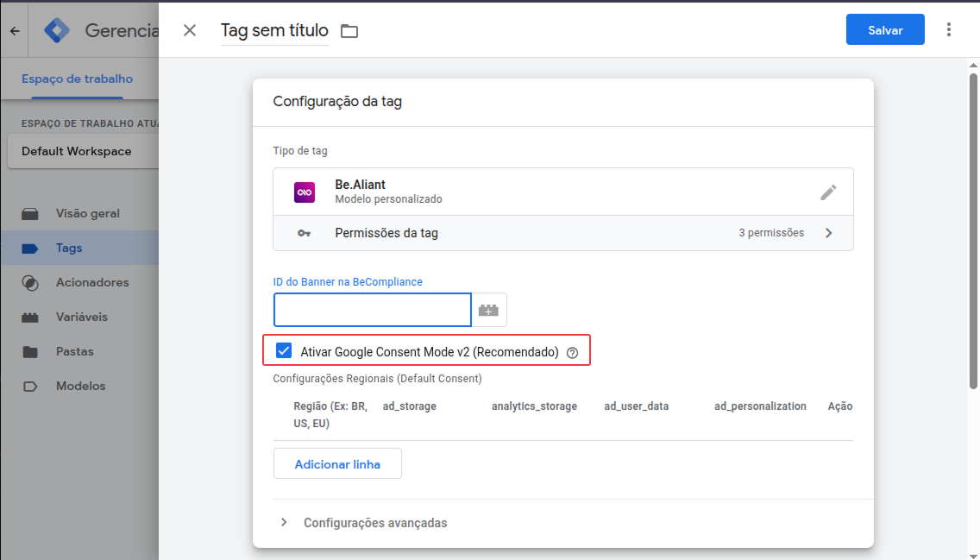Switch to Espaço de trabalho tab

click(x=78, y=79)
